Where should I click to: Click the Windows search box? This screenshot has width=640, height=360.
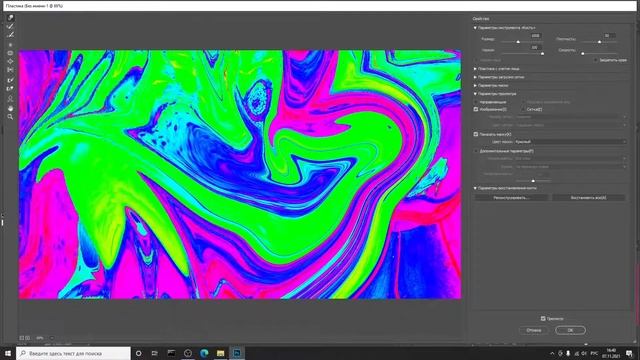tap(73, 353)
